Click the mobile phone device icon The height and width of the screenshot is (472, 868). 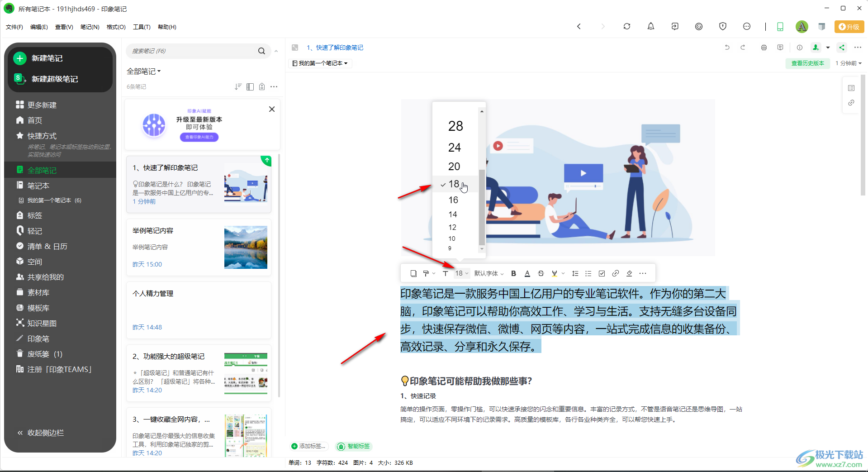[x=780, y=27]
